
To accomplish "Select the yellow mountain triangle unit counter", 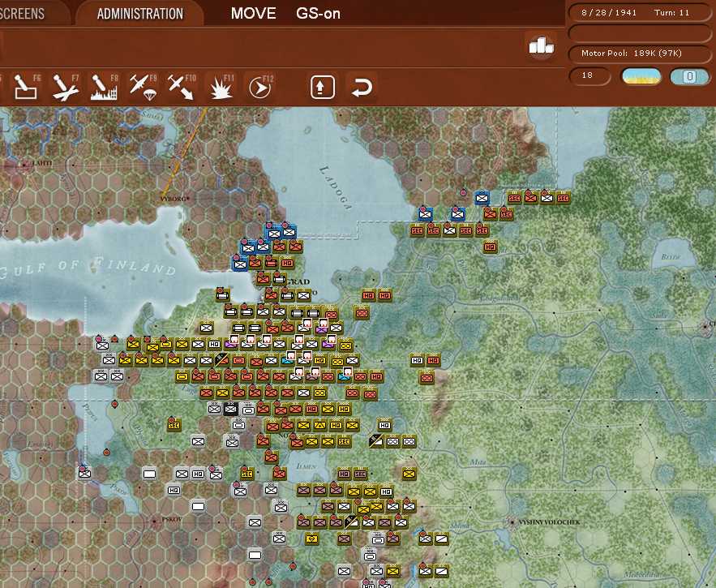I will 319,425.
